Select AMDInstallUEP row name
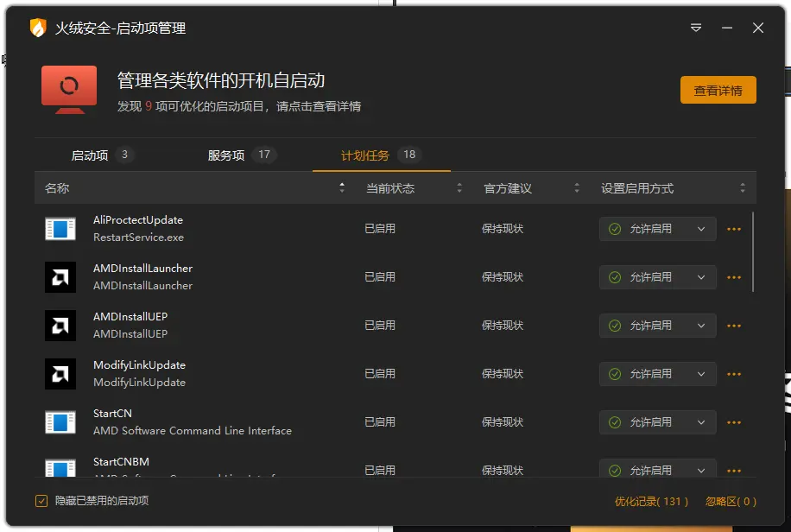 coord(130,317)
